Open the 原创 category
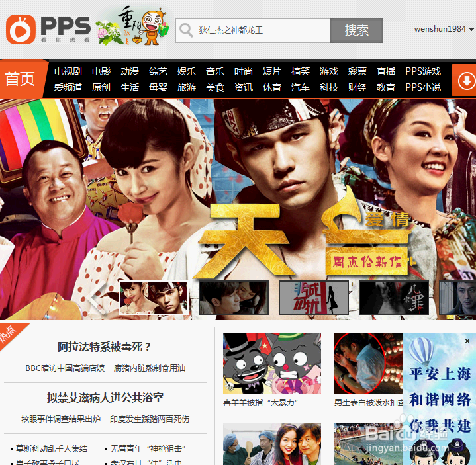 101,87
